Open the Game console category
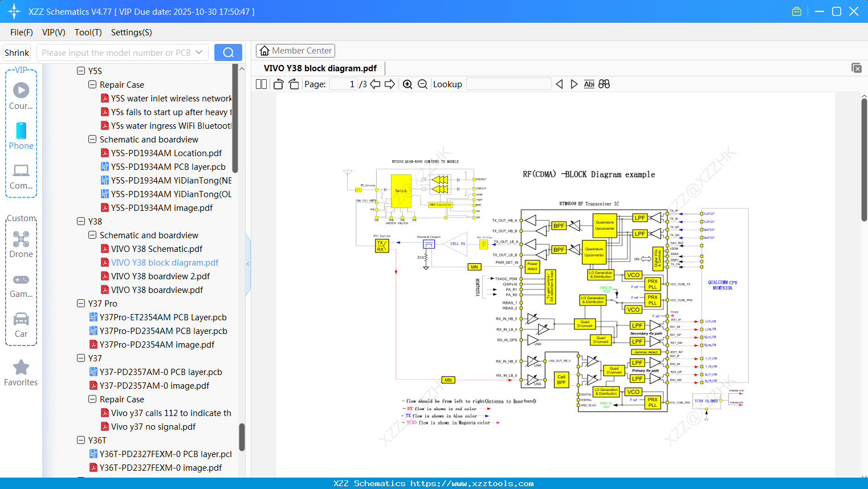Viewport: 868px width, 489px height. point(21,286)
